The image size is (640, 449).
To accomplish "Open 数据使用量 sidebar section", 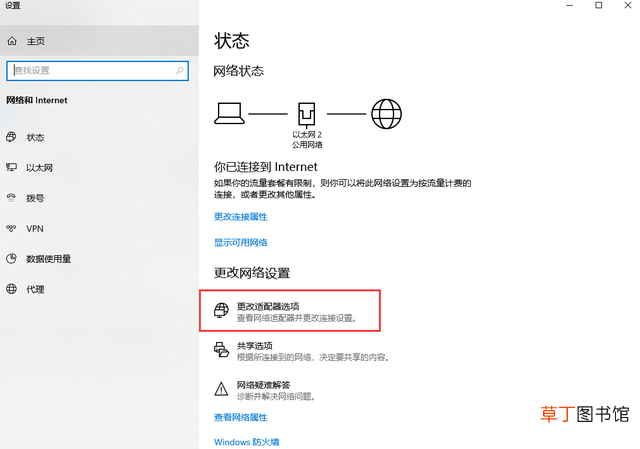I will click(49, 259).
